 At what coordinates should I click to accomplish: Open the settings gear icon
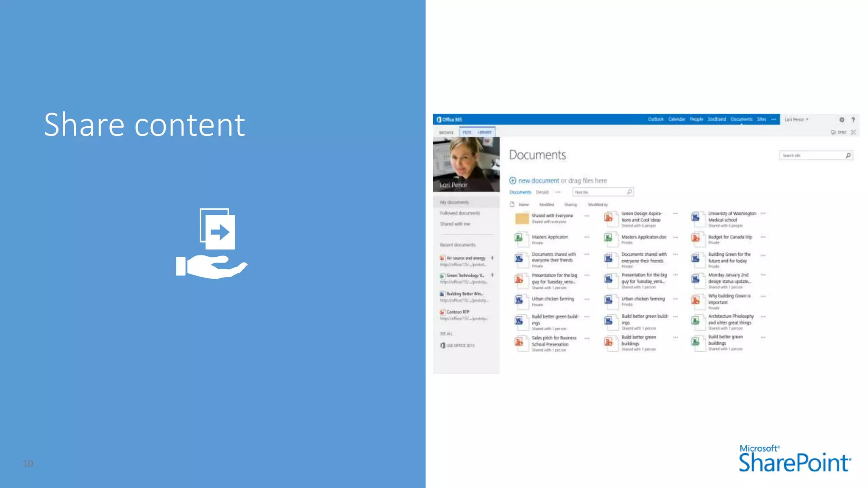842,120
